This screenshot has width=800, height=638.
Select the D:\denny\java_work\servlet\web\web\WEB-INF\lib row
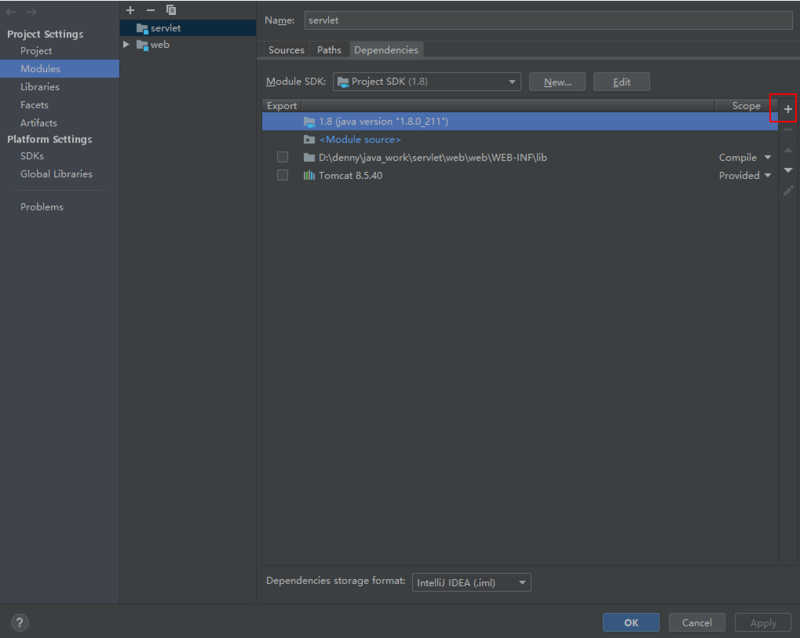(520, 158)
